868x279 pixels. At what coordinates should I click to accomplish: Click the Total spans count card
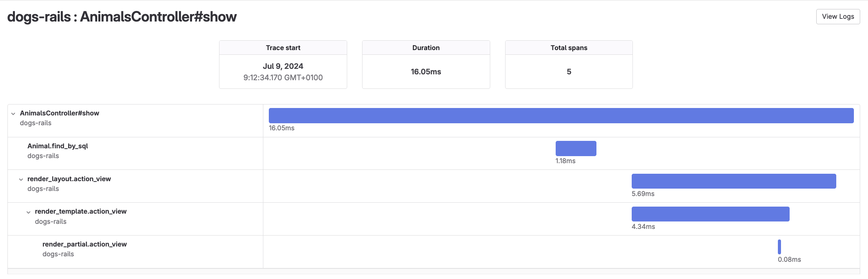tap(569, 65)
